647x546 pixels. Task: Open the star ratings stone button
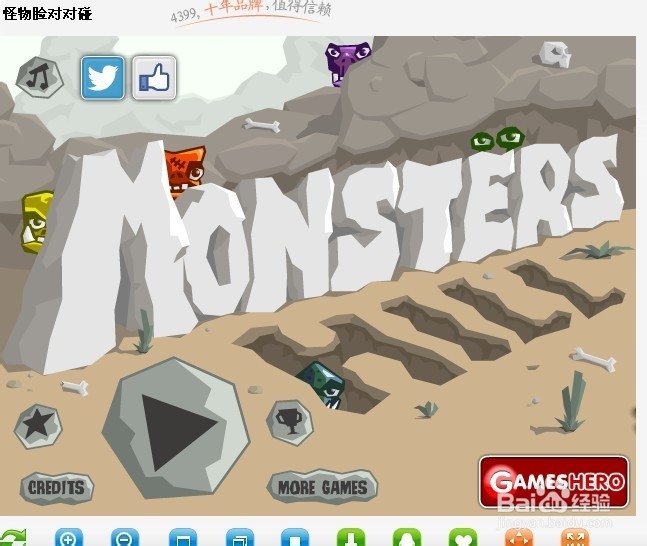(38, 425)
